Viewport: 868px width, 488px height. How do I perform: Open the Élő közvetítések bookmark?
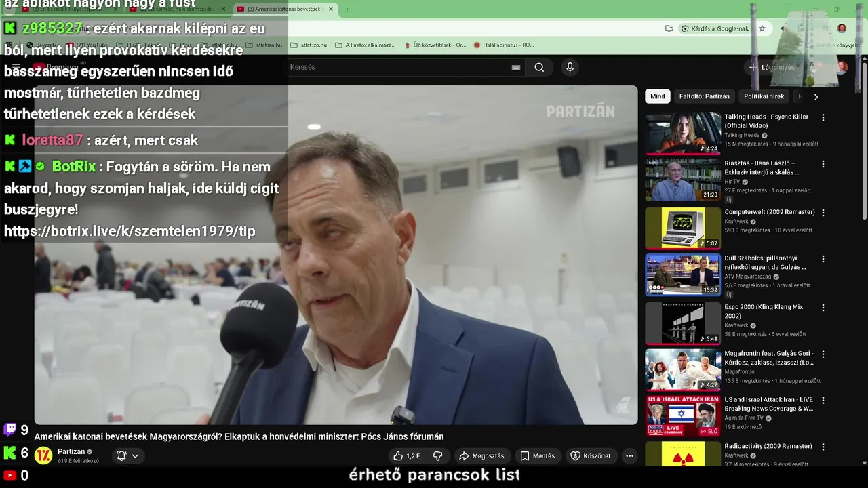(x=434, y=45)
